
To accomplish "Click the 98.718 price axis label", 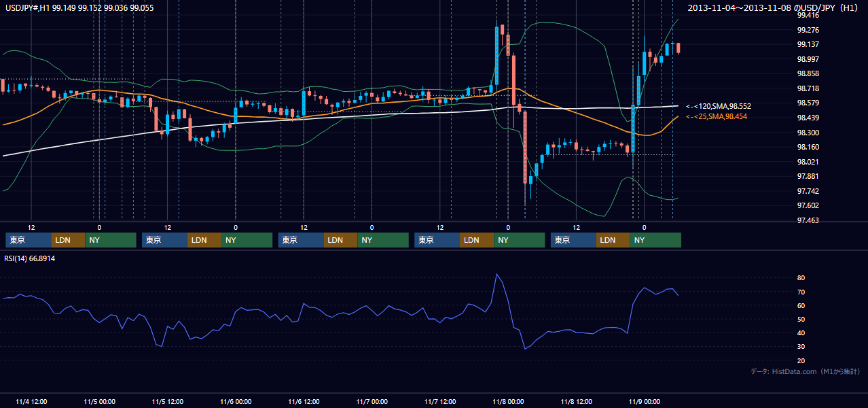I will pyautogui.click(x=808, y=88).
